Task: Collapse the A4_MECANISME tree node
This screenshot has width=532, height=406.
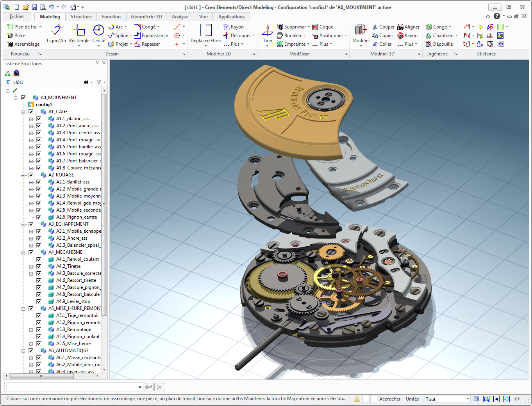Action: click(x=23, y=253)
